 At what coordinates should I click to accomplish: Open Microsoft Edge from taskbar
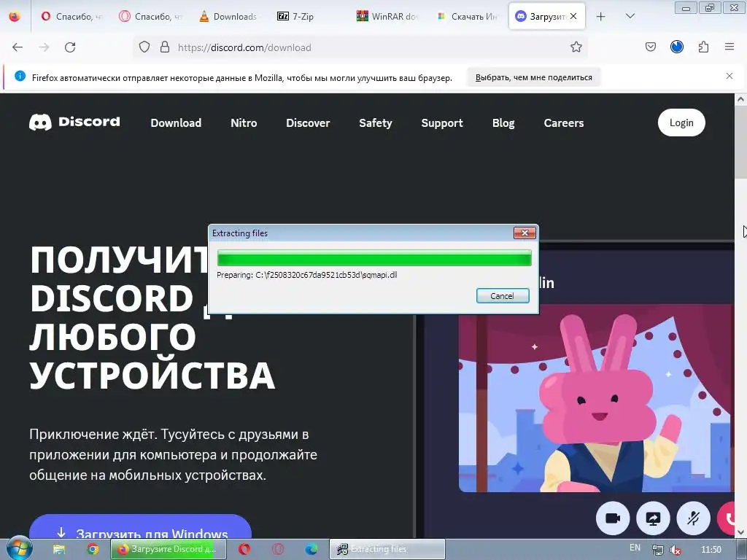[311, 549]
